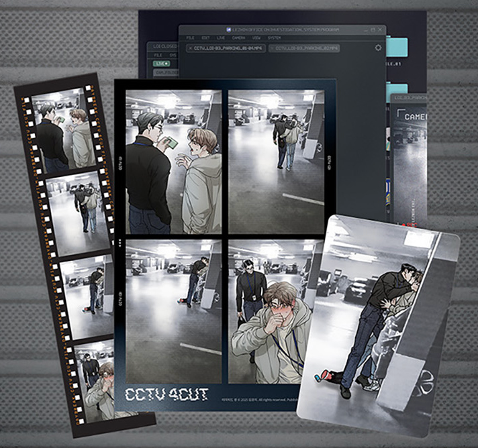Switch to the CCTV parking 01-04.MP4 tab

(226, 48)
